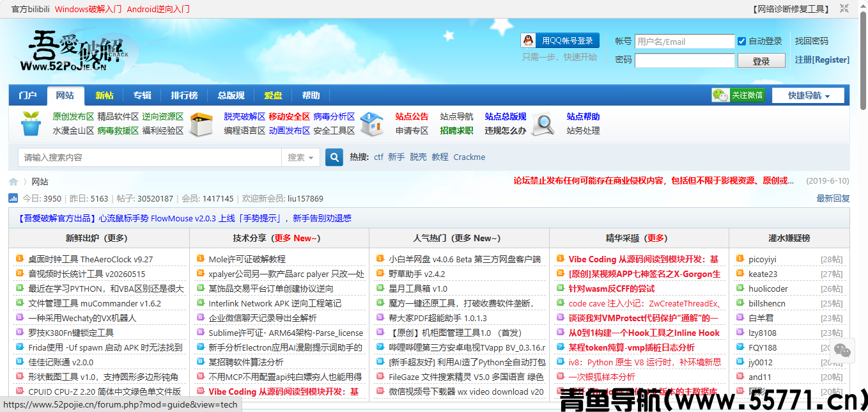This screenshot has height=412, width=868.
Task: Open the 52pojie site logo
Action: pyautogui.click(x=75, y=51)
